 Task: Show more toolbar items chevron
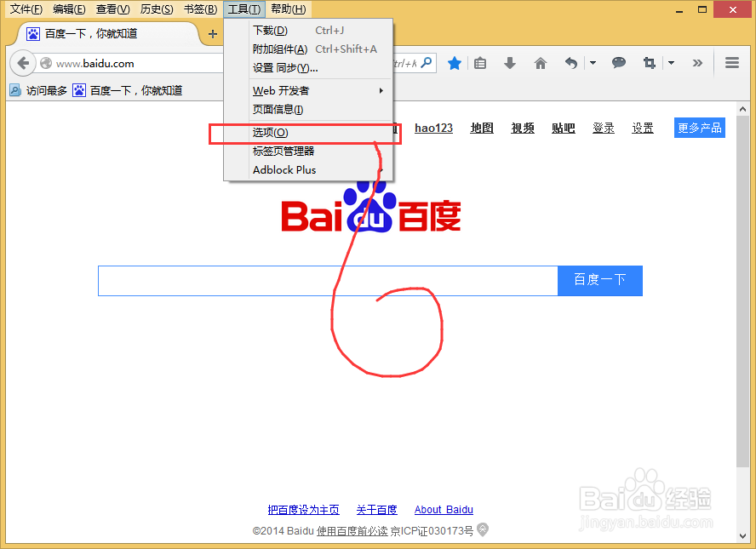point(697,63)
